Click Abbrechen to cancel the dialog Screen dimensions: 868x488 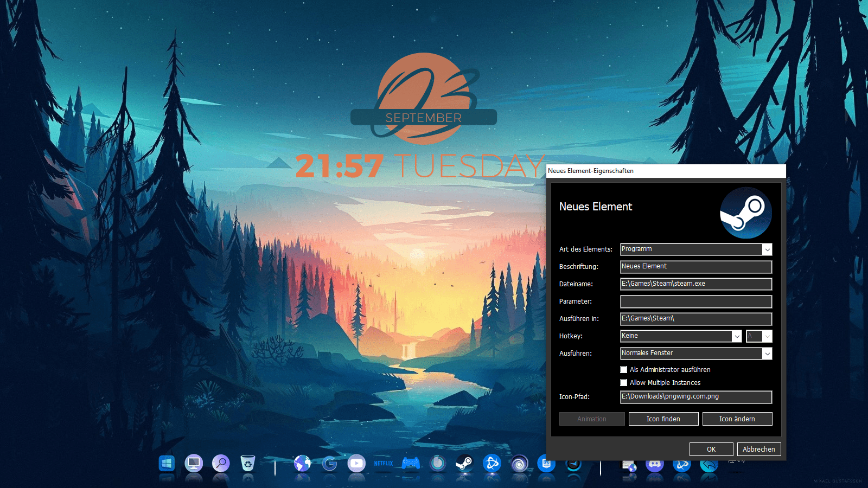click(x=758, y=450)
